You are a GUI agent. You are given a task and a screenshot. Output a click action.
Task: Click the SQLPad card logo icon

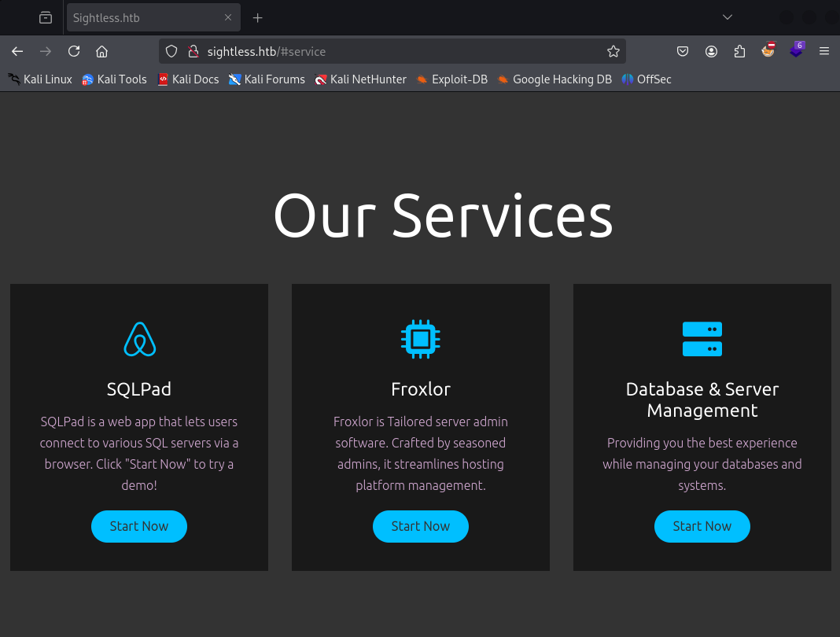[x=139, y=339]
